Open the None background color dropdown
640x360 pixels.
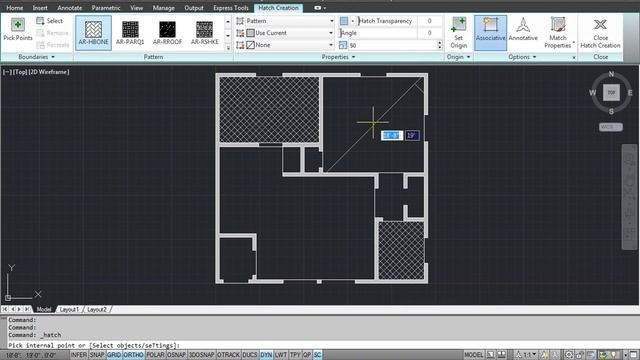(290, 45)
